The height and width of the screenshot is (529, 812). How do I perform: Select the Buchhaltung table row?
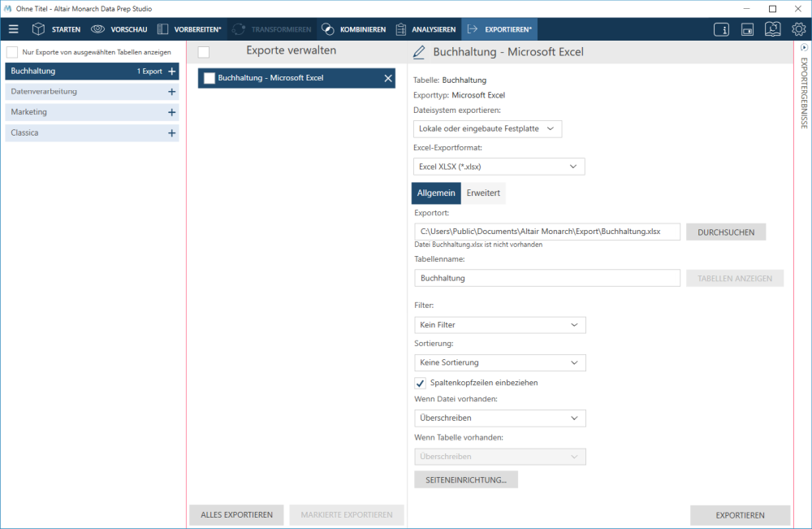(x=93, y=71)
